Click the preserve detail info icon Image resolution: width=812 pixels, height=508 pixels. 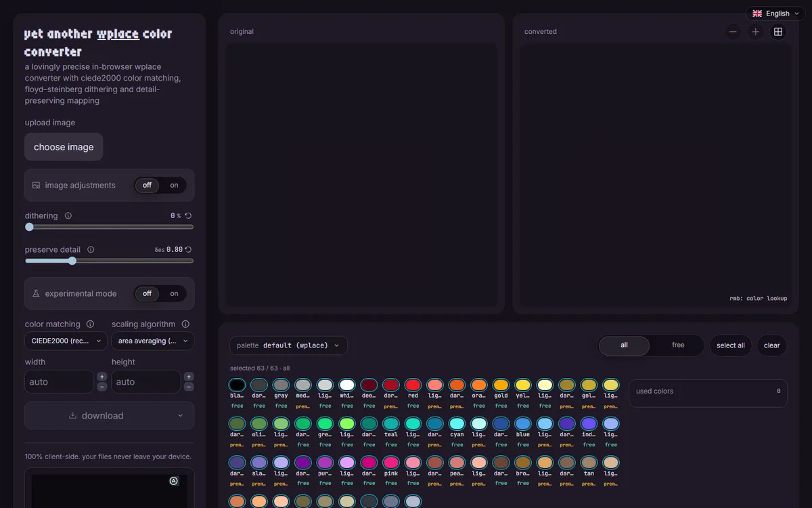(x=91, y=250)
